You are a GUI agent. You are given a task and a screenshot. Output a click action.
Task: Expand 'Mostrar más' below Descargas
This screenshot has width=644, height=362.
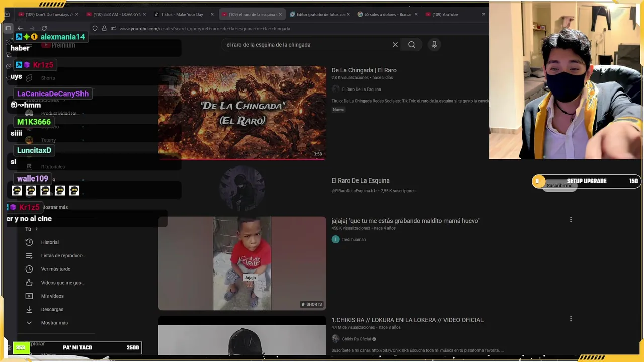55,323
